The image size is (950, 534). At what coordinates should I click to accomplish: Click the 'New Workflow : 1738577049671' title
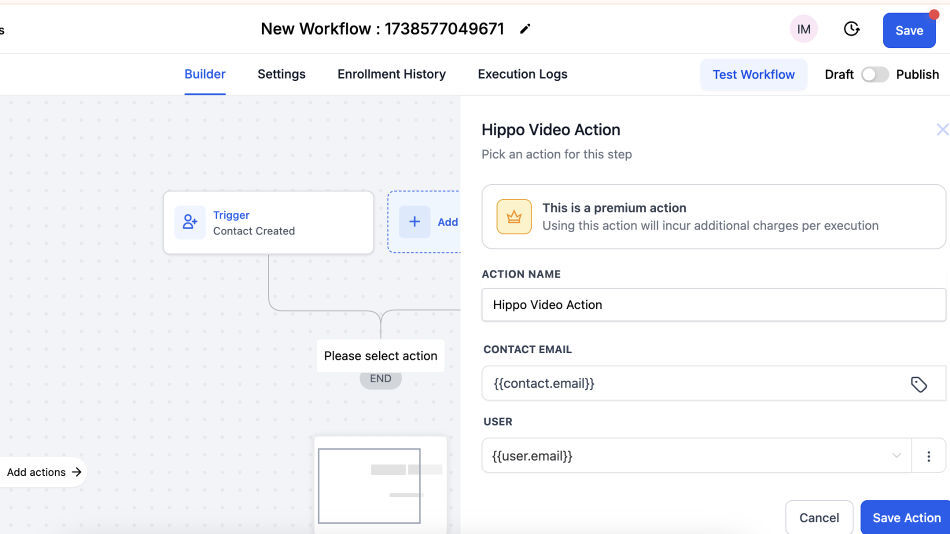click(382, 28)
